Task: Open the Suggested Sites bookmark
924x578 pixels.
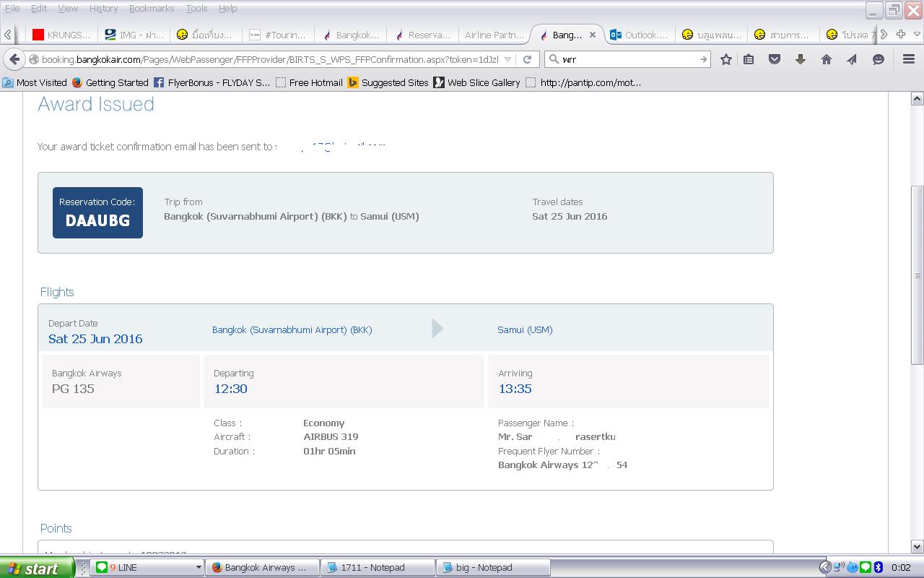Action: 388,82
